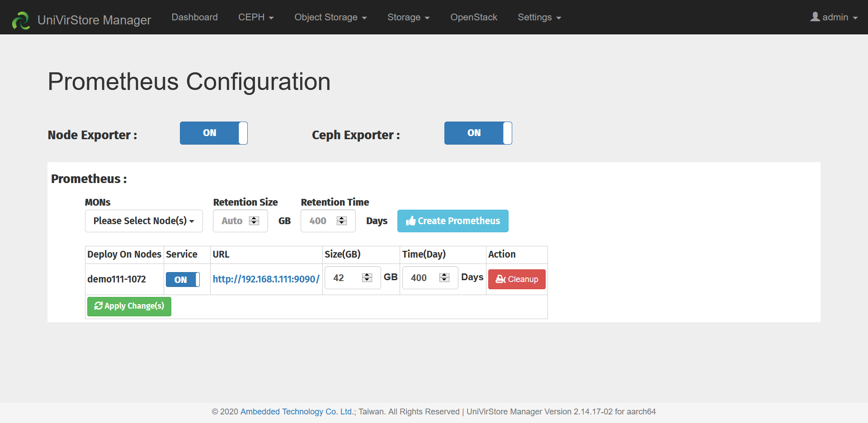This screenshot has height=423, width=868.
Task: Click the Time(Day) 400 row spinner arrows
Action: 444,277
